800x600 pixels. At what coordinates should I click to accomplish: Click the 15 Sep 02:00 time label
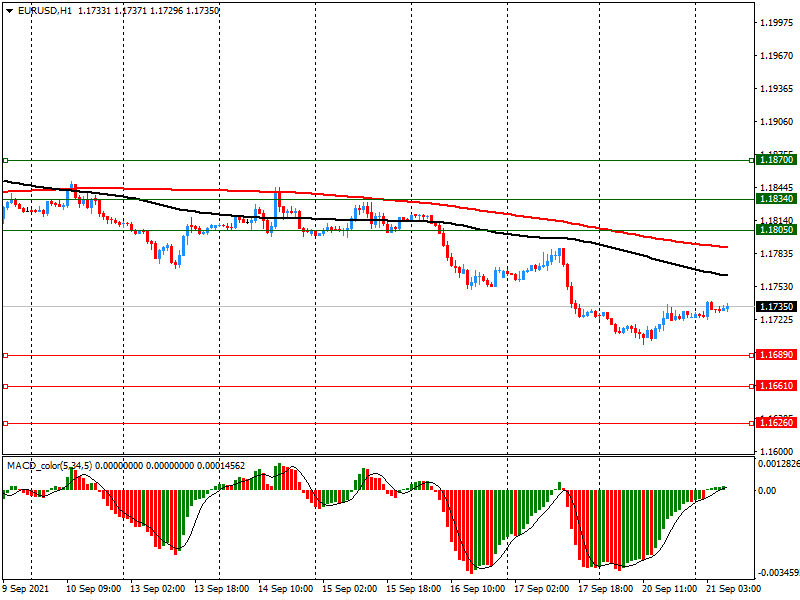pos(350,589)
